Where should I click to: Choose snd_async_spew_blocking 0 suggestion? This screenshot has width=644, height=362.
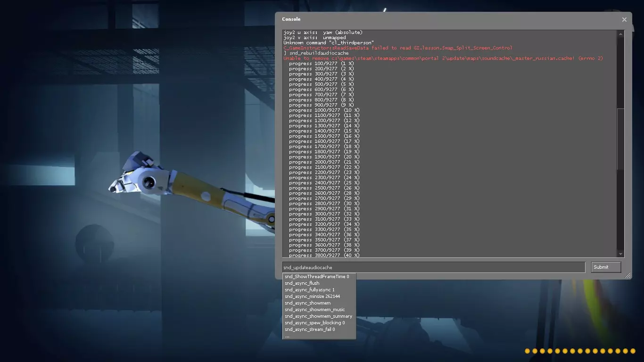[315, 323]
